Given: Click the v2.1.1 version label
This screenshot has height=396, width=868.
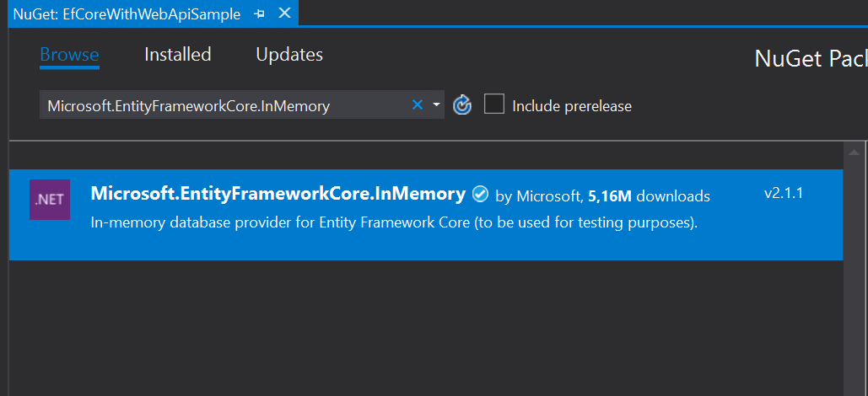Looking at the screenshot, I should click(784, 194).
